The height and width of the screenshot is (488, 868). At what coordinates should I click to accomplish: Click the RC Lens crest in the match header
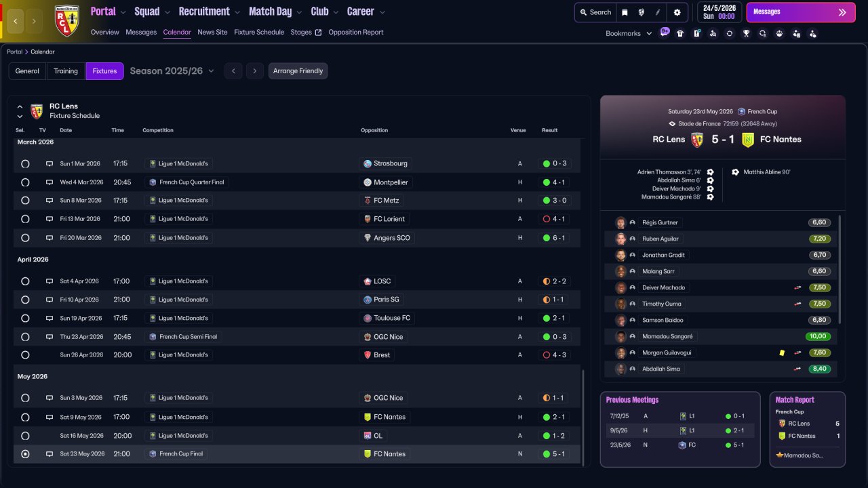click(x=697, y=140)
